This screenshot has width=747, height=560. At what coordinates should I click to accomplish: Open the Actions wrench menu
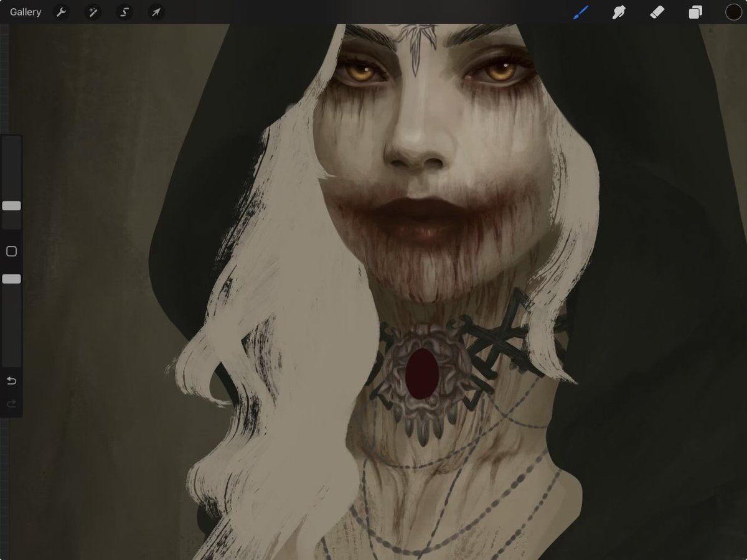pos(61,12)
